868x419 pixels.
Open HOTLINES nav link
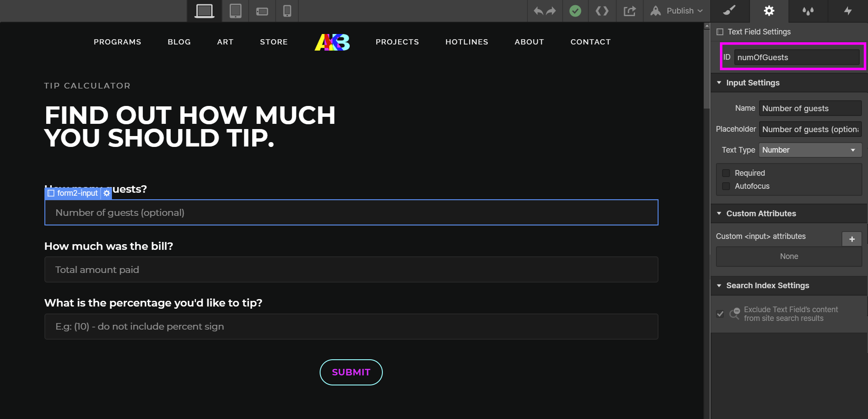467,42
